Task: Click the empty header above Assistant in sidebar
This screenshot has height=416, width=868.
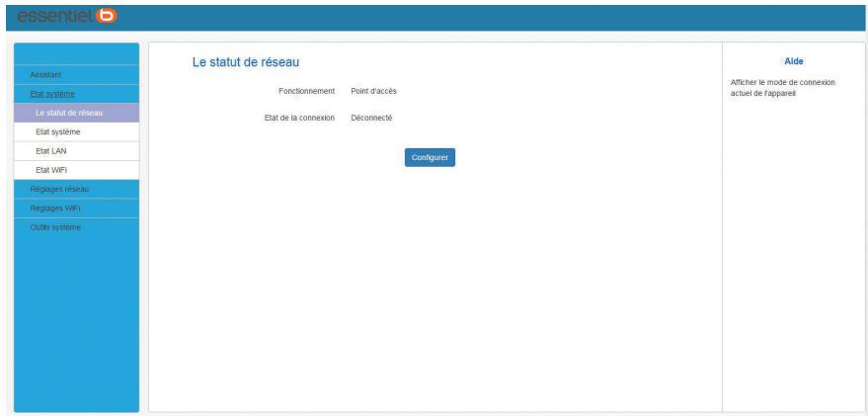Action: (x=76, y=53)
